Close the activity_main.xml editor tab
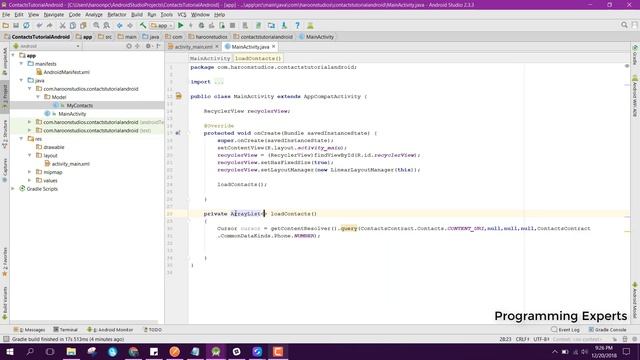Screen dimensions: 640x360 pos(217,47)
